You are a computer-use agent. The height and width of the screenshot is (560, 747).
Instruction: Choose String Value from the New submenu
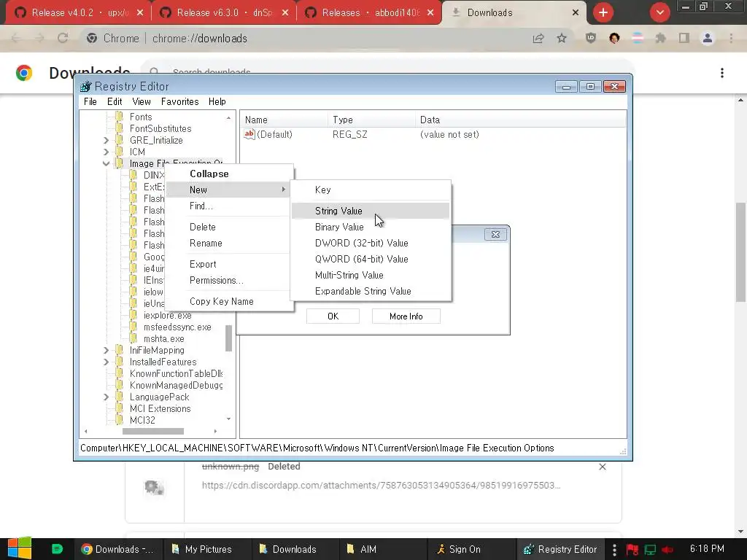370,211
